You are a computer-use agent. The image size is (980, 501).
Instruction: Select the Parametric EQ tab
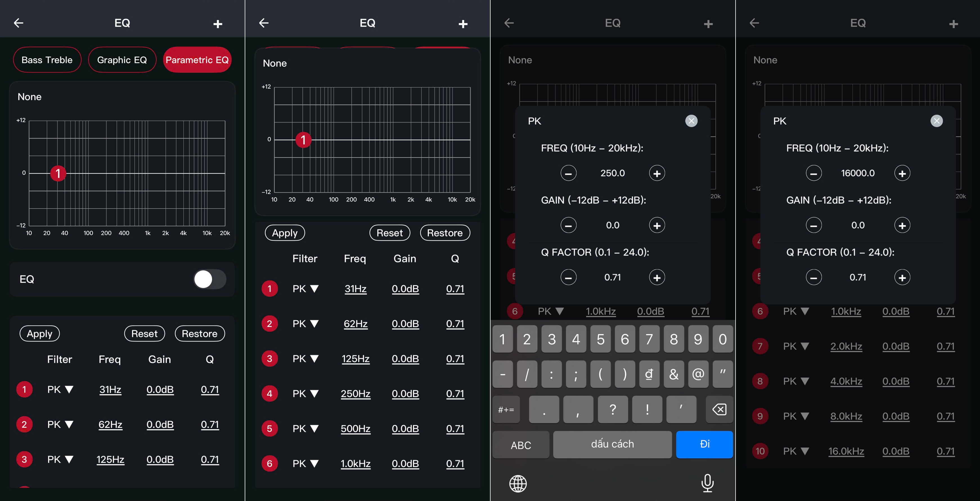(197, 60)
